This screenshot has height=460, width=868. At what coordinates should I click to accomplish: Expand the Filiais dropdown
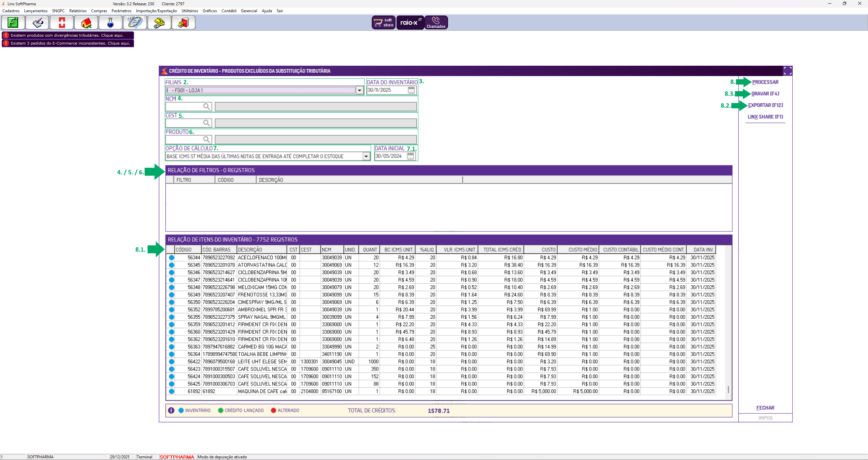360,90
